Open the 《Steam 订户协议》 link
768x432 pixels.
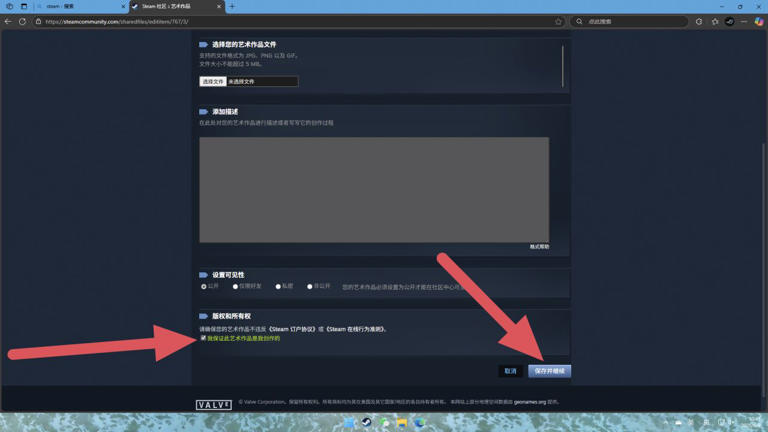coord(292,329)
